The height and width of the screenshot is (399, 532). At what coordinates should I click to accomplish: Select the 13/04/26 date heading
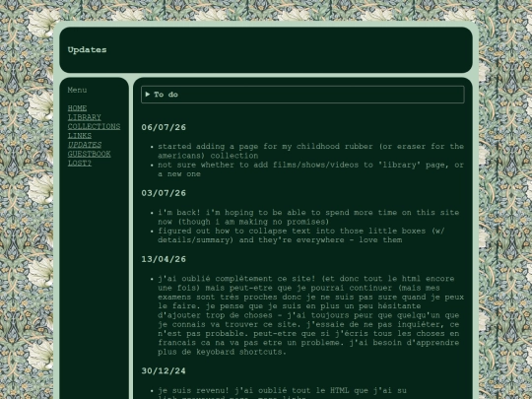pos(164,259)
